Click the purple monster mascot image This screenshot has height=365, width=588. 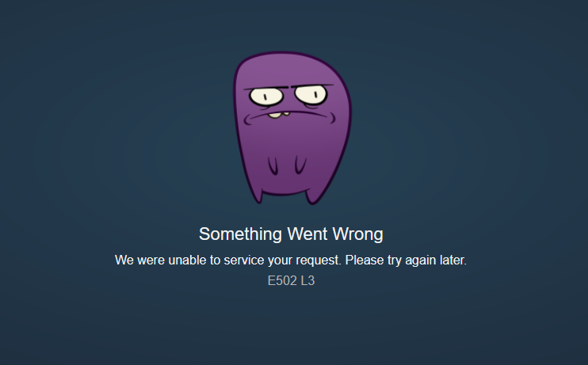tap(292, 127)
